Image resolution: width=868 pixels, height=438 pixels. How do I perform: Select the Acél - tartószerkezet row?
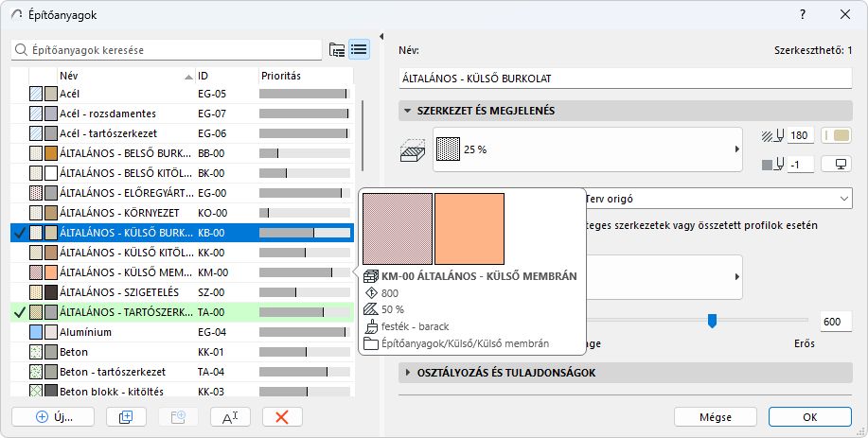point(182,133)
